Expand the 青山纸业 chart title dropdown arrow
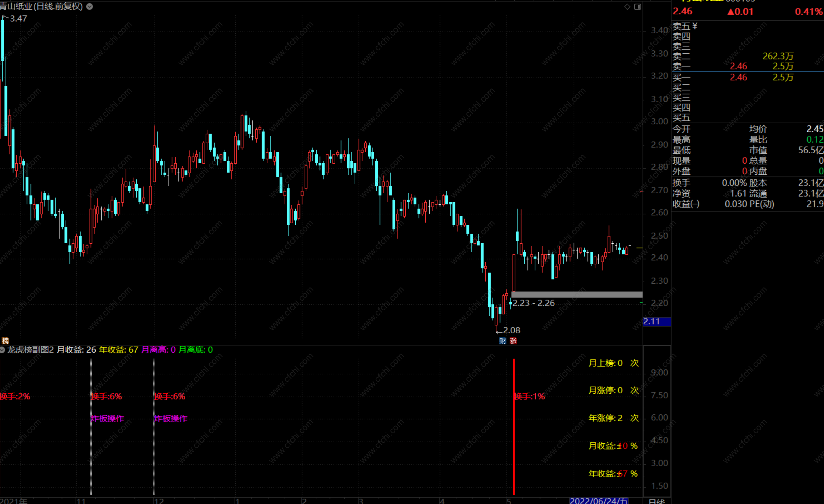 pos(90,6)
